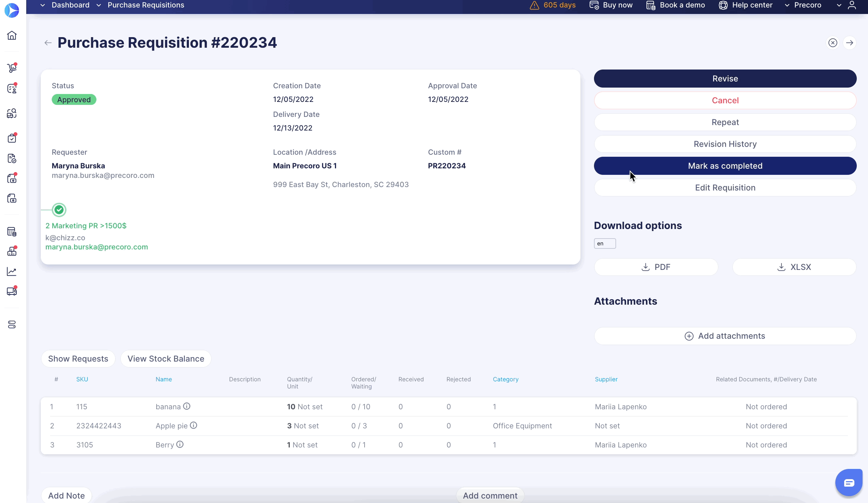Open the settings sliders icon at sidebar bottom
Screen dimensions: 868x503
click(x=12, y=324)
